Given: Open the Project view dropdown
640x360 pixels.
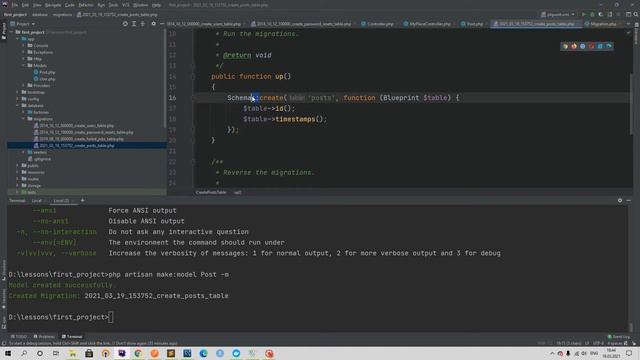Looking at the screenshot, I should pos(23,24).
